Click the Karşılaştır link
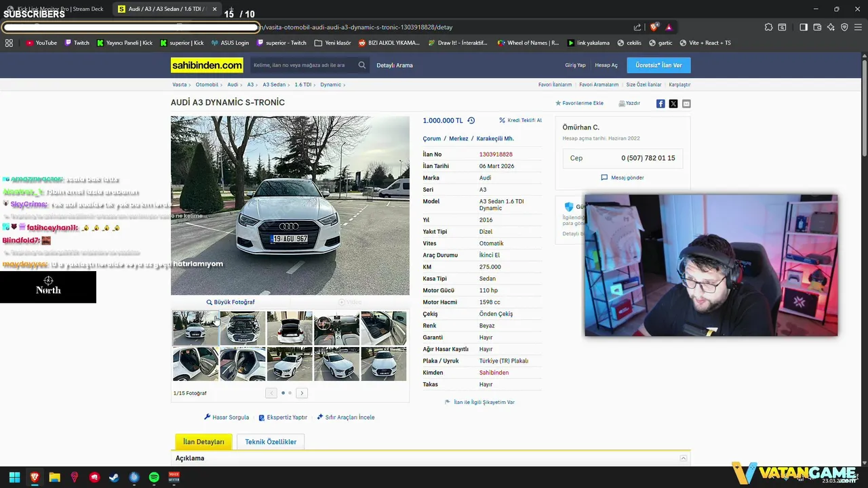This screenshot has height=488, width=868. pyautogui.click(x=679, y=85)
